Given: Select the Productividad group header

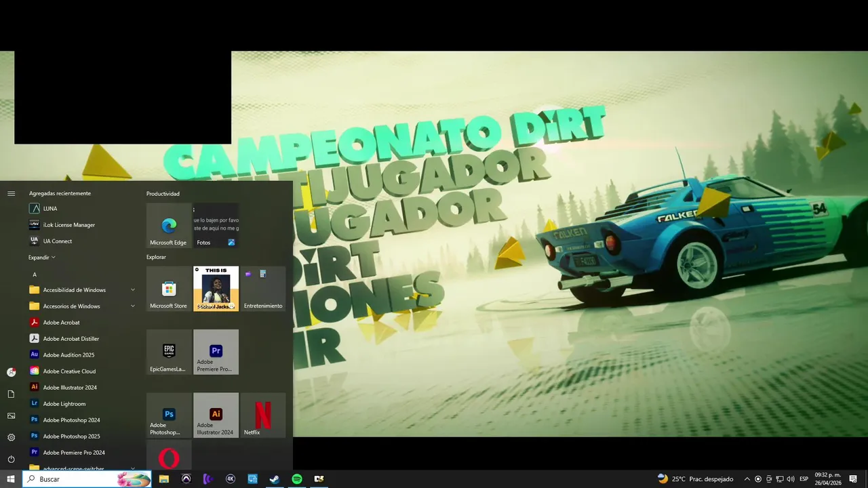Looking at the screenshot, I should pos(163,194).
